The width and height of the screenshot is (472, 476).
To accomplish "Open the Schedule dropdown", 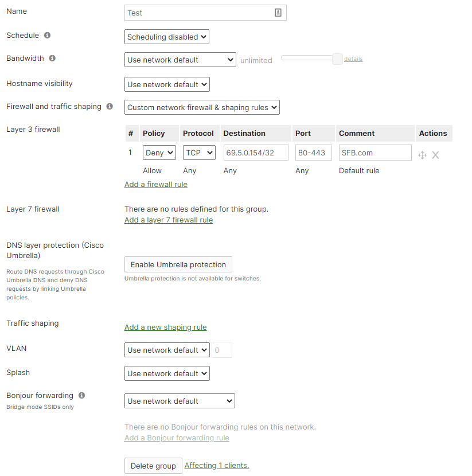I will (x=166, y=37).
